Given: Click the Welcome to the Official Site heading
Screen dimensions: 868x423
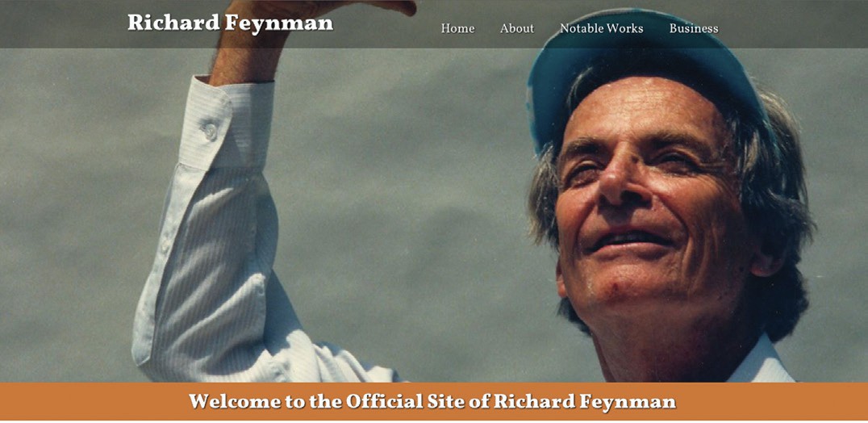Looking at the screenshot, I should point(432,401).
